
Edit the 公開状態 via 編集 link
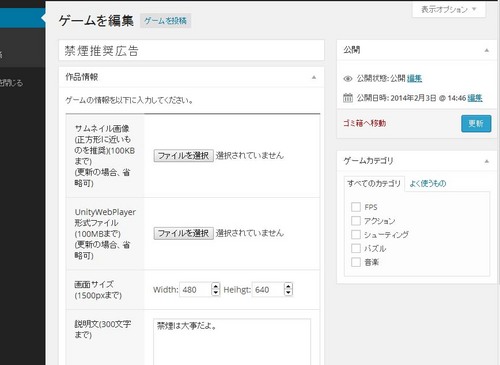(x=414, y=79)
